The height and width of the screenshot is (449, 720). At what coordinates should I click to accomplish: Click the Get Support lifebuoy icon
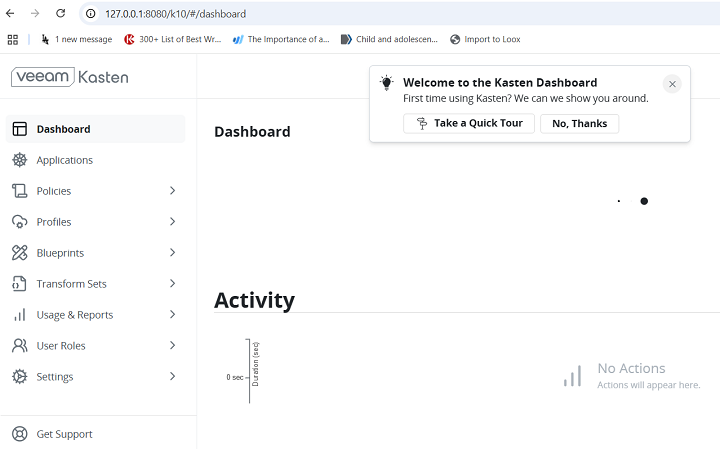point(19,434)
